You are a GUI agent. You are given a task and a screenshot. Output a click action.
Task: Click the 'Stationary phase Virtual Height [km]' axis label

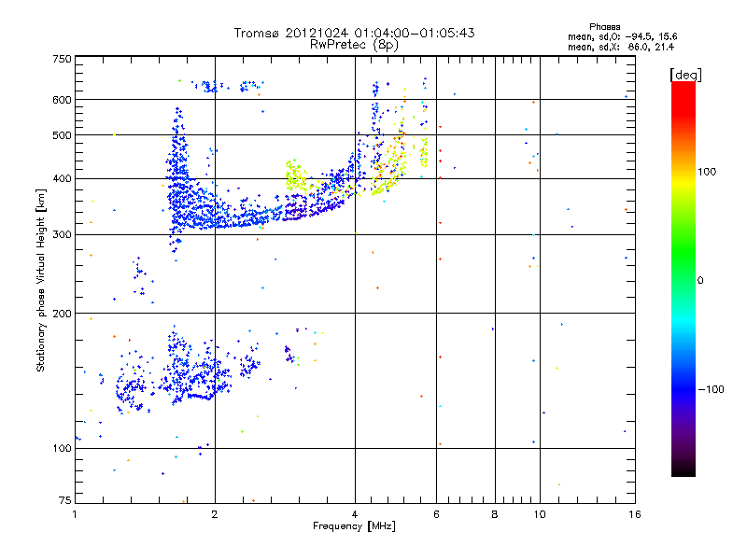41,280
